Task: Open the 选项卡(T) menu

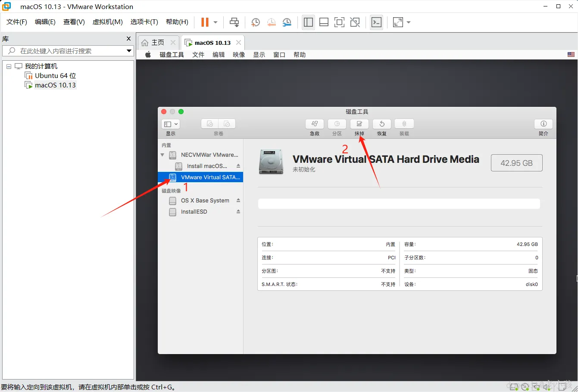Action: (x=144, y=22)
